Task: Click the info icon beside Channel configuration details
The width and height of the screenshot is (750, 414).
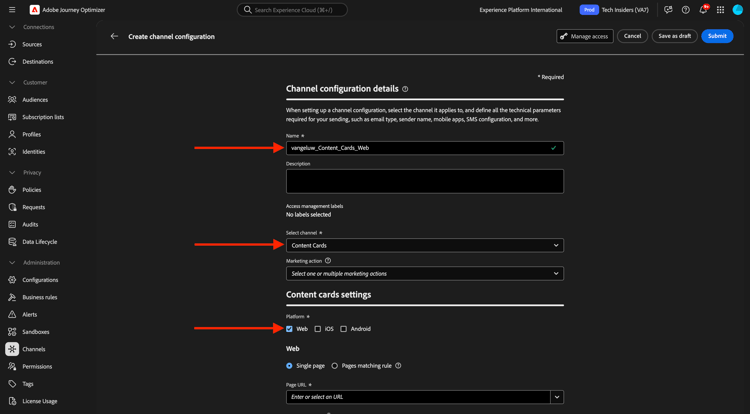Action: pos(405,89)
